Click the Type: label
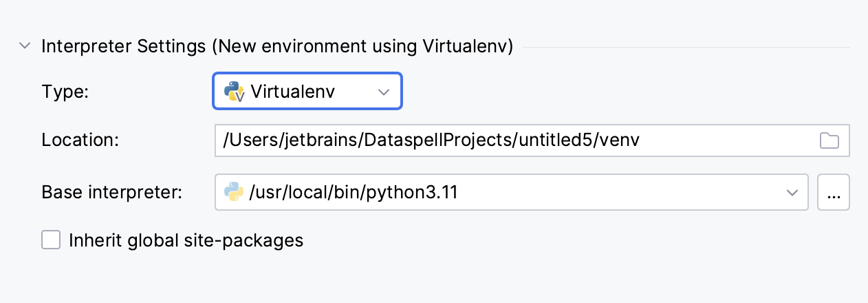 65,91
